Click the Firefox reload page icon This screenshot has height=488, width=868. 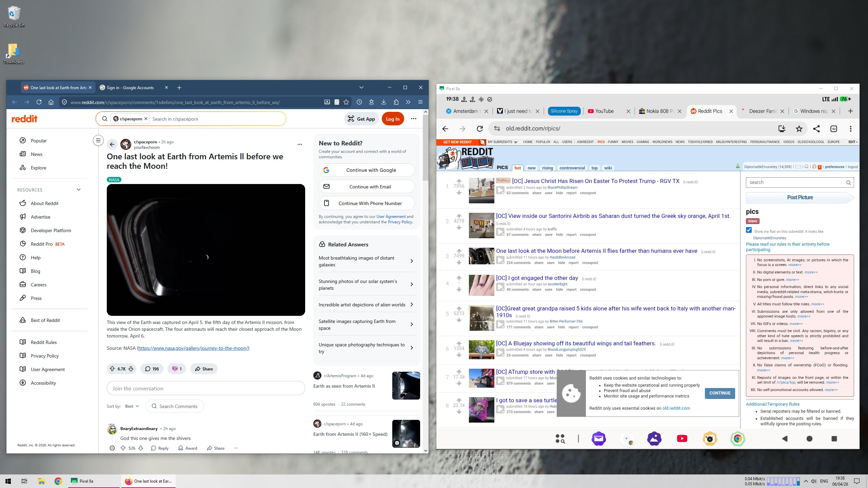point(39,102)
